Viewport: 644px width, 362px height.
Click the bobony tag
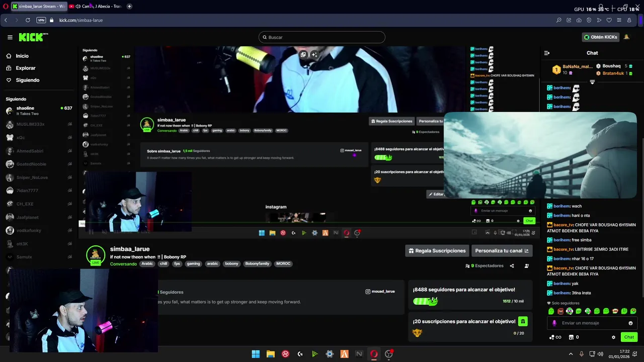231,264
